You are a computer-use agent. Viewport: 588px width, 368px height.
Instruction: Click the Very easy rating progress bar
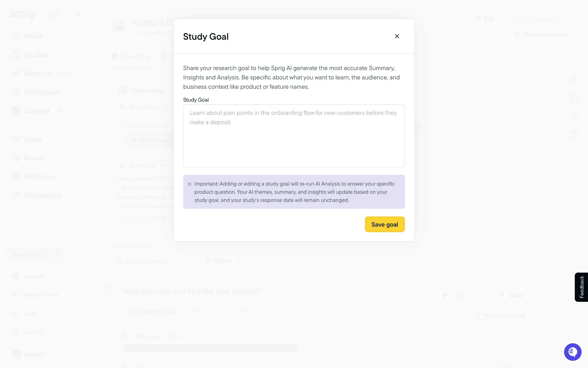(211, 348)
